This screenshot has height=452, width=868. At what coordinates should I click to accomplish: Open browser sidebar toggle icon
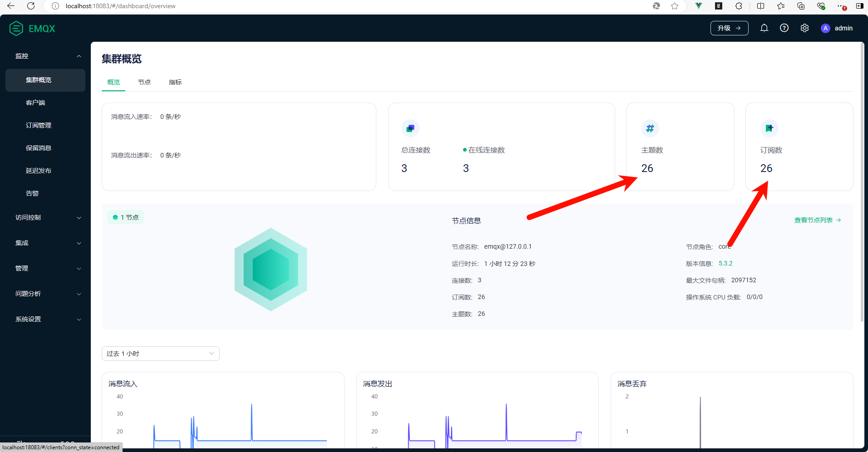coord(859,6)
